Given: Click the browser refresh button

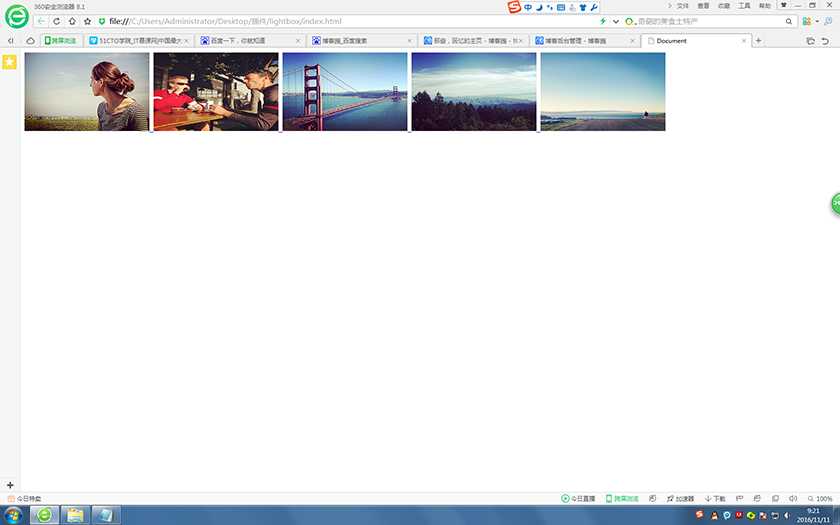Looking at the screenshot, I should click(56, 21).
